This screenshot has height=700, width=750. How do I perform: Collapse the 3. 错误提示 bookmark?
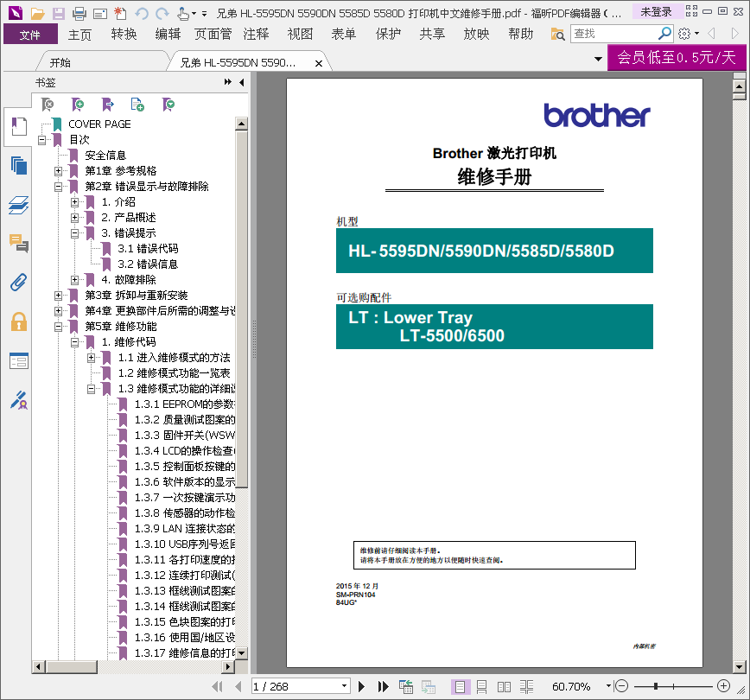click(74, 233)
